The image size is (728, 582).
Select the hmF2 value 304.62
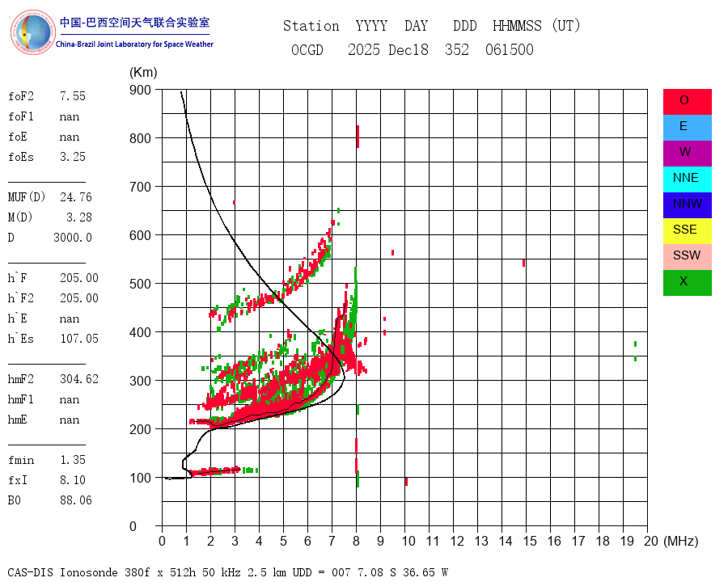pyautogui.click(x=79, y=379)
